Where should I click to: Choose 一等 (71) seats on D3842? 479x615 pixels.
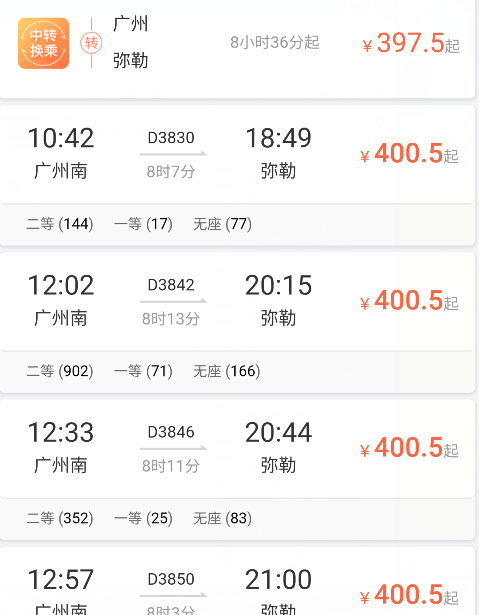tap(143, 371)
